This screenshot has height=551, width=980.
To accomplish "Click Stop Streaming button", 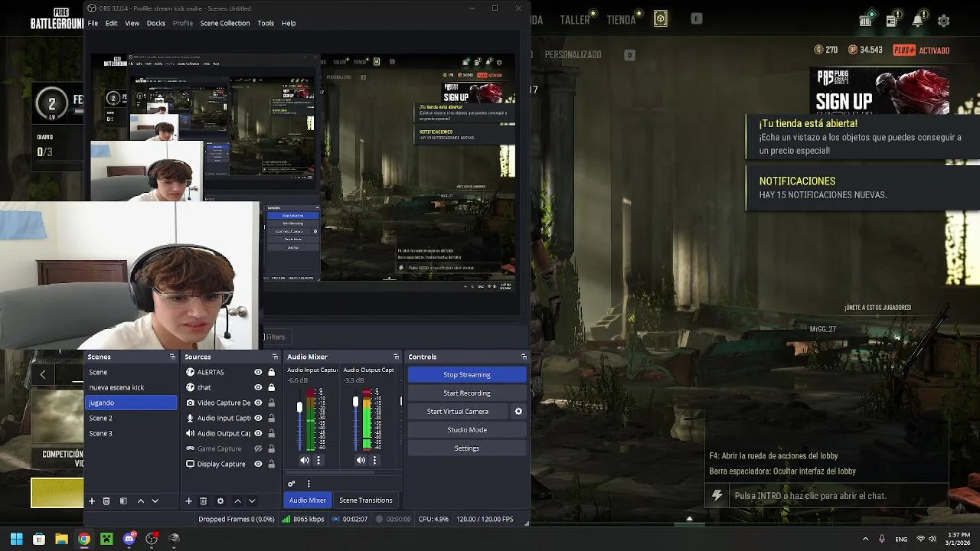I will pos(467,375).
